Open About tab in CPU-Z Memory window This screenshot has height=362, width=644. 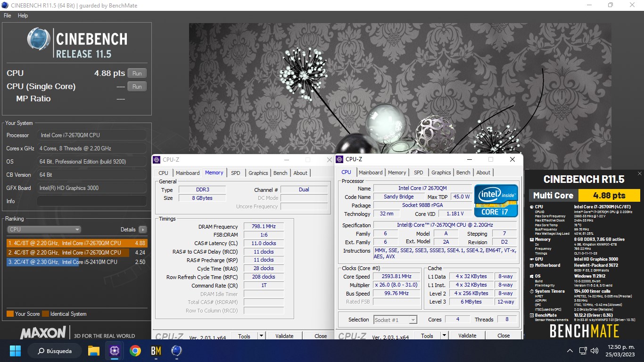(x=300, y=173)
